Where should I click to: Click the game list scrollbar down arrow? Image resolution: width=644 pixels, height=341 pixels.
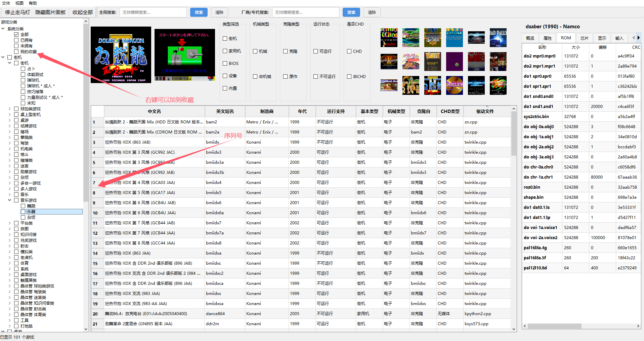(514, 329)
